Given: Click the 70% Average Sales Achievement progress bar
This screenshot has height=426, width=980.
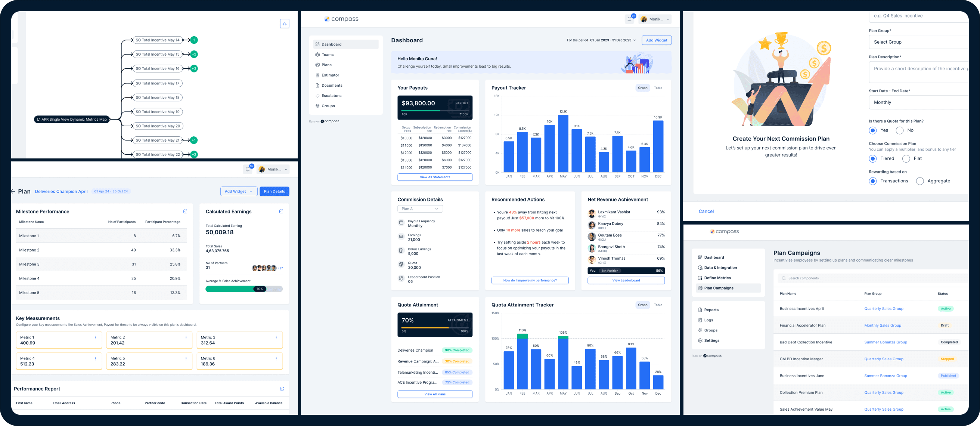Looking at the screenshot, I should click(244, 289).
